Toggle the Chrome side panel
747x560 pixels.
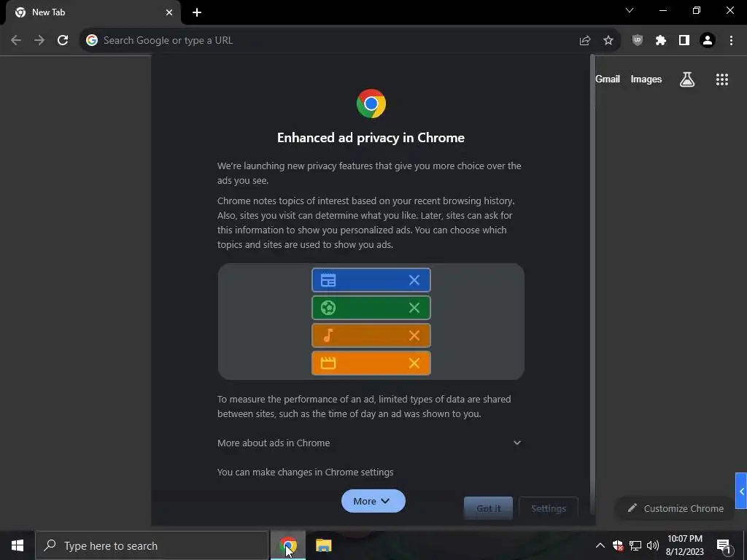click(684, 41)
